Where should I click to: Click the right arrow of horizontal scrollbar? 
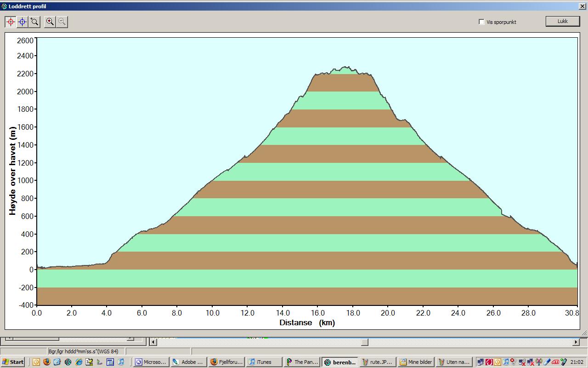[576, 342]
